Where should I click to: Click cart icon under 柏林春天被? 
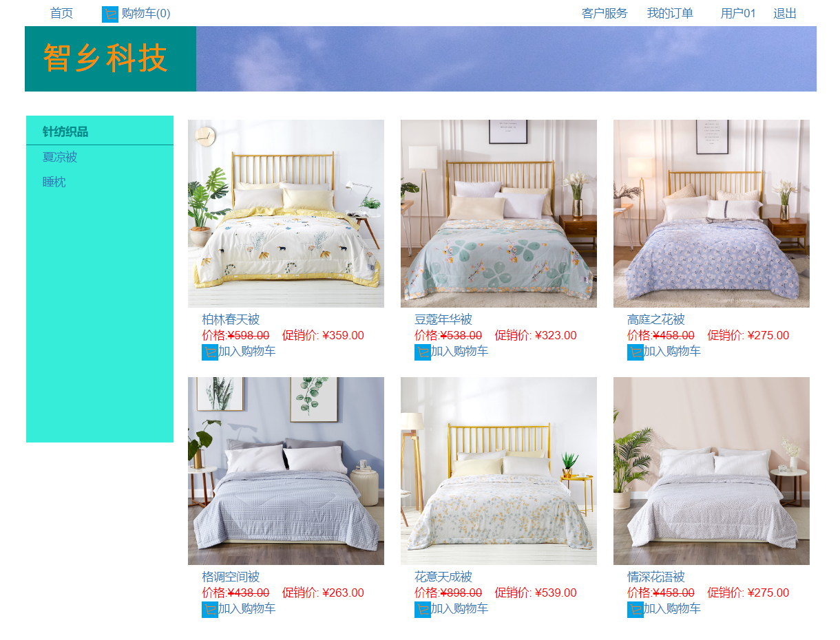[x=210, y=352]
